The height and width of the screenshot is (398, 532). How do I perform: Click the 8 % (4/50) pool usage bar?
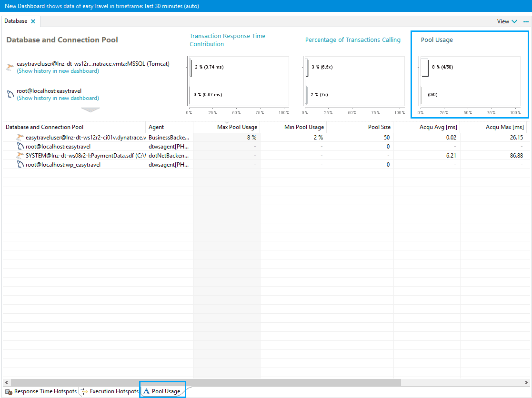[424, 67]
